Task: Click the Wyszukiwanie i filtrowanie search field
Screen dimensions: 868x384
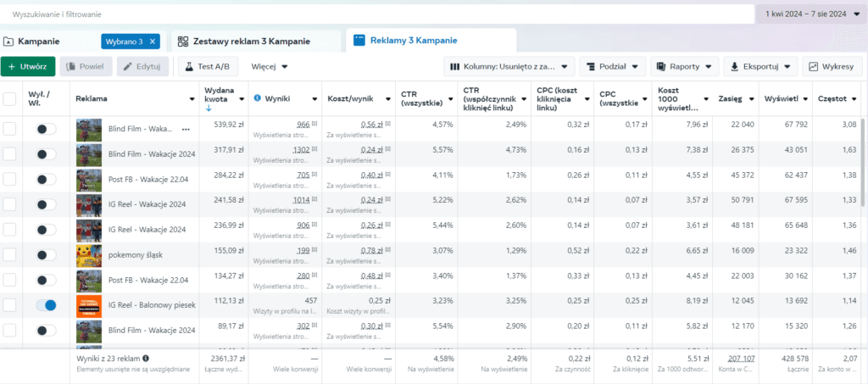Action: point(376,14)
